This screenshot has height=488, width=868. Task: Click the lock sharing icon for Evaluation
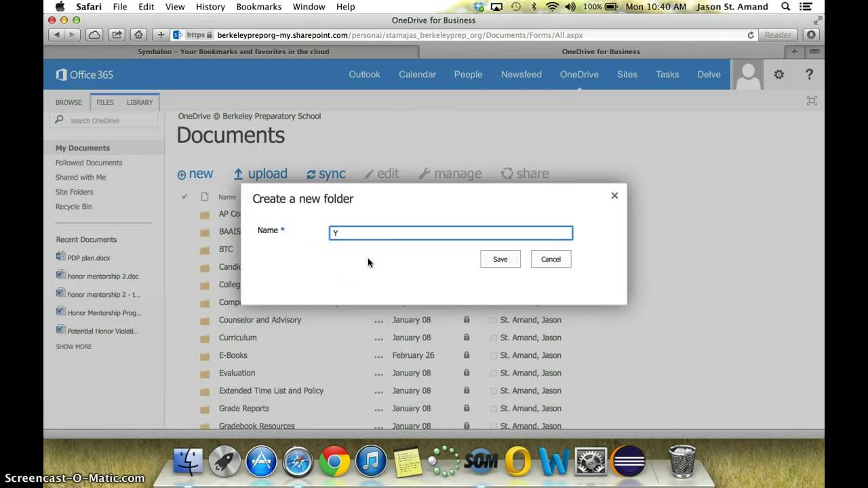coord(467,372)
